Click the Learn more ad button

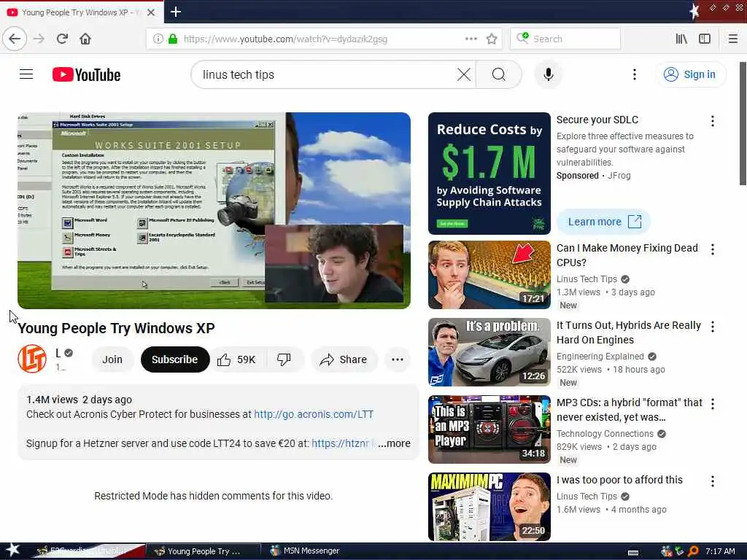pos(603,222)
